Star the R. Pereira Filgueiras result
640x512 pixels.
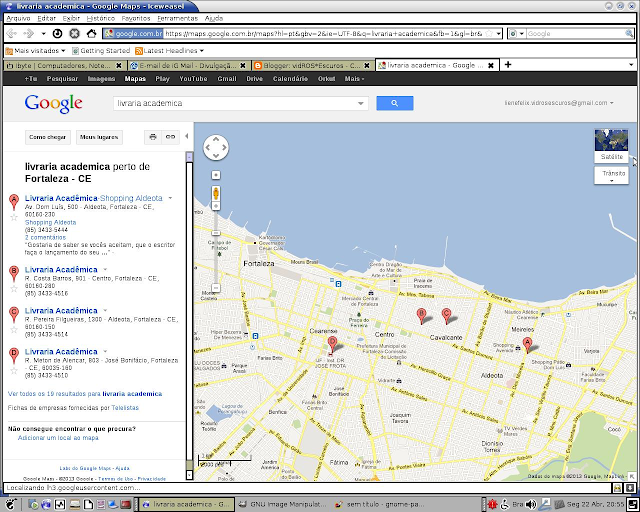pos(14,329)
